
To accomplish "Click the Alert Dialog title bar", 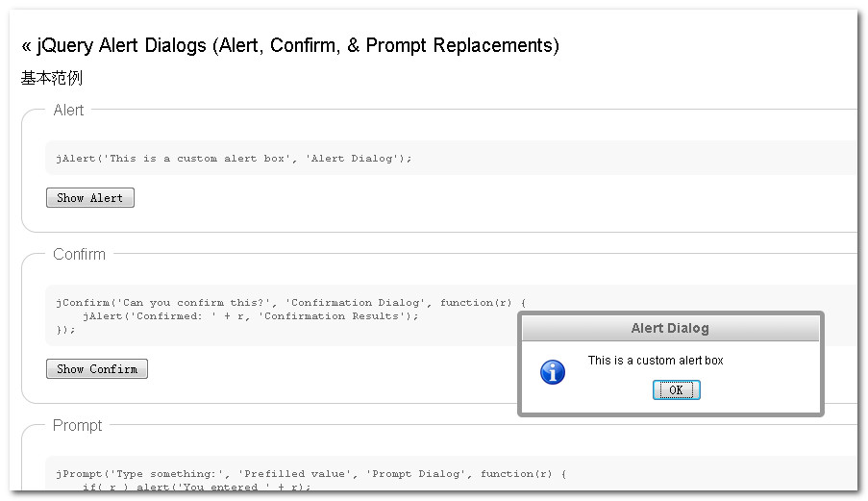I will click(x=670, y=328).
